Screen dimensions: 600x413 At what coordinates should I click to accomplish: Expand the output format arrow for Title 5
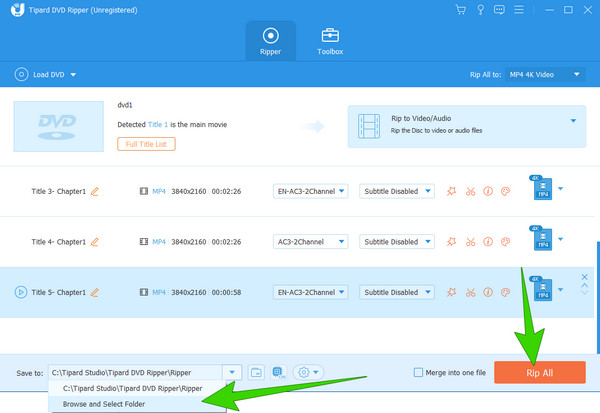[561, 289]
